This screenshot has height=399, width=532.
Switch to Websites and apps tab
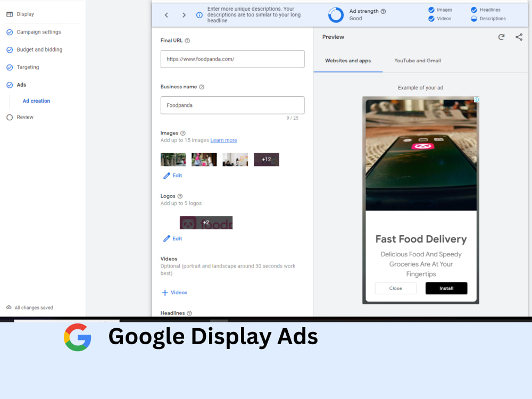348,61
